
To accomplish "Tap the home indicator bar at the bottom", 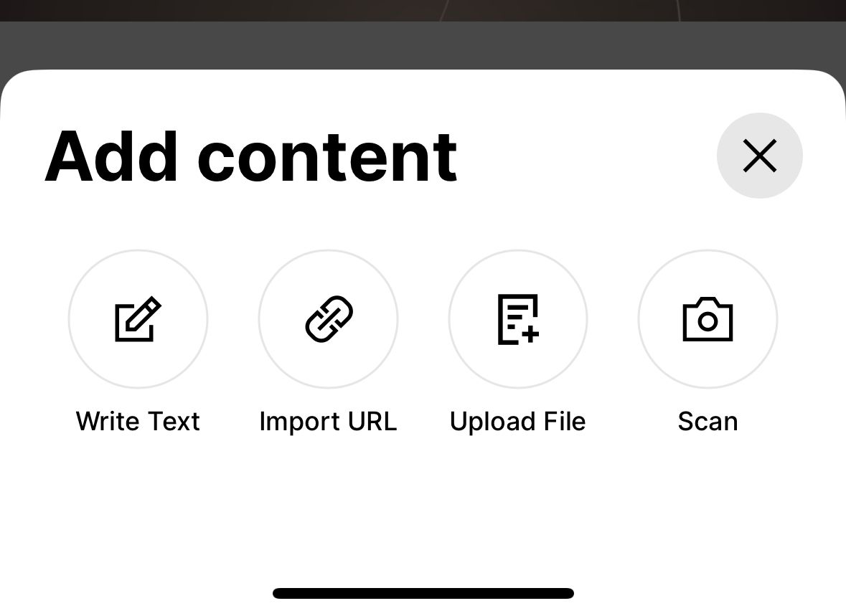I will pos(423,593).
